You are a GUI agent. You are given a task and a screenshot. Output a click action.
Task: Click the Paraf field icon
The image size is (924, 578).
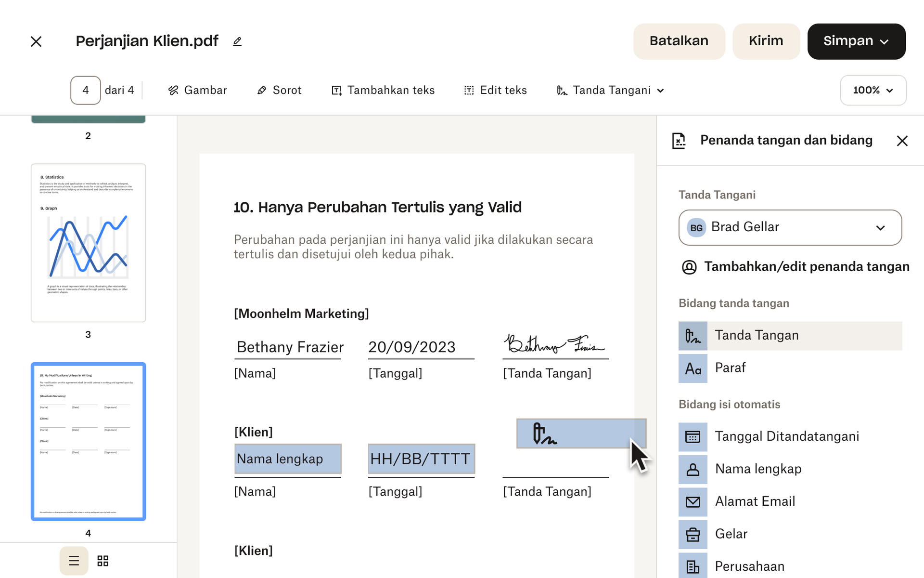click(x=693, y=368)
